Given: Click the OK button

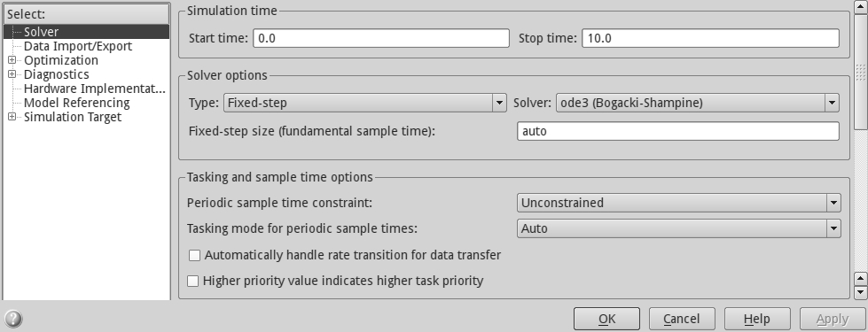Looking at the screenshot, I should click(606, 319).
